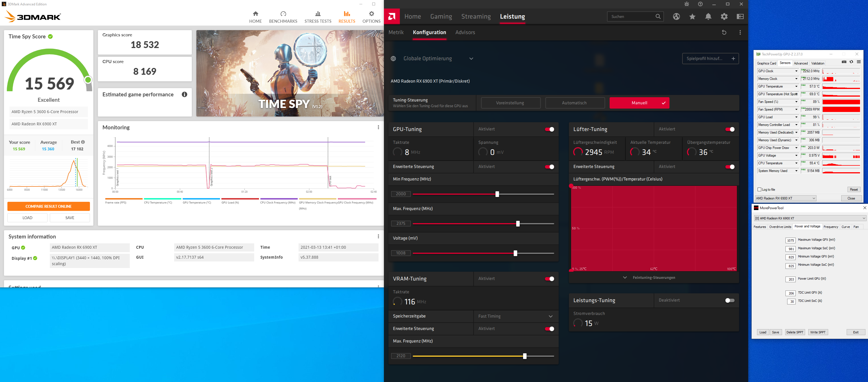Open Fan Speed (RPM) sensor dropdown
The height and width of the screenshot is (382, 868).
(x=797, y=109)
